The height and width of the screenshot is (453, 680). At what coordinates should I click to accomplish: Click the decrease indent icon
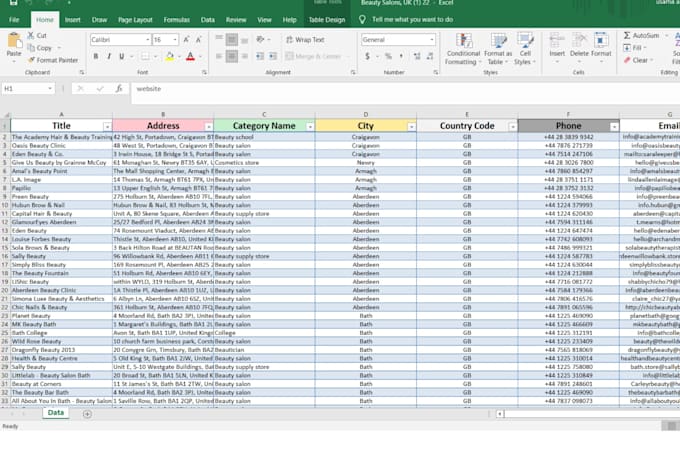(x=260, y=56)
